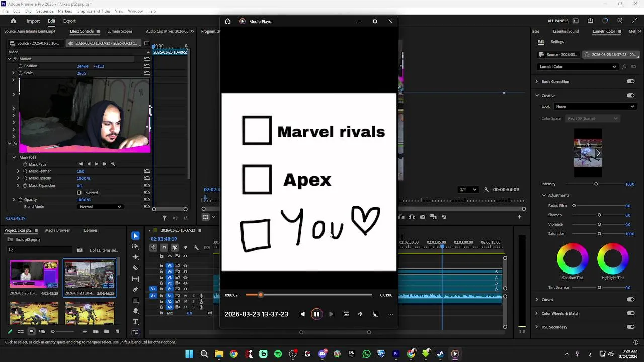Select the Pen tool
Image resolution: width=644 pixels, height=362 pixels.
point(135,290)
